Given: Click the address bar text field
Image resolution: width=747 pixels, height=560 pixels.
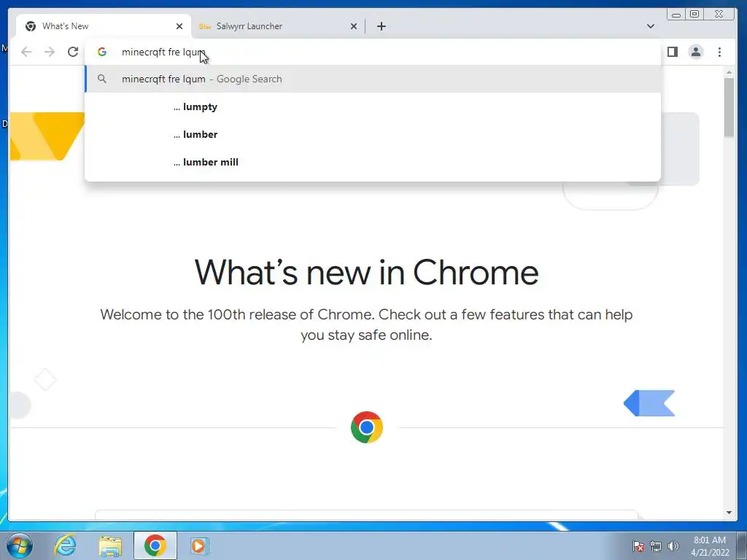Looking at the screenshot, I should [x=373, y=52].
